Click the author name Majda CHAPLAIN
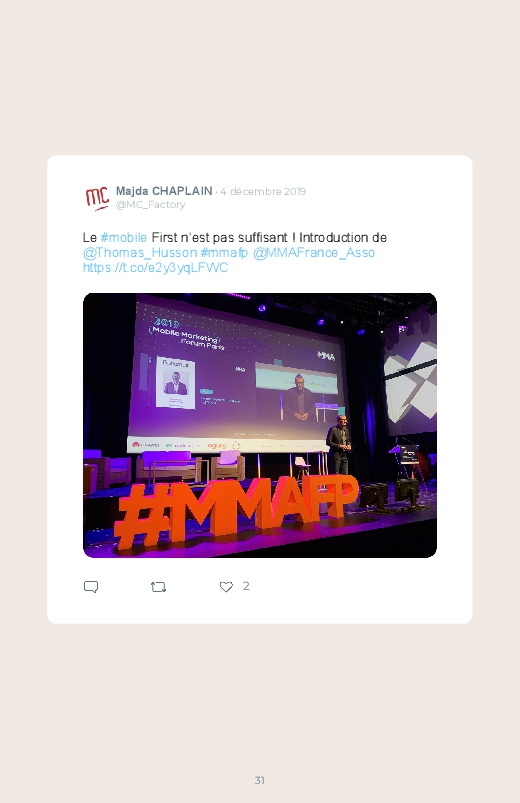This screenshot has width=520, height=803. [164, 191]
